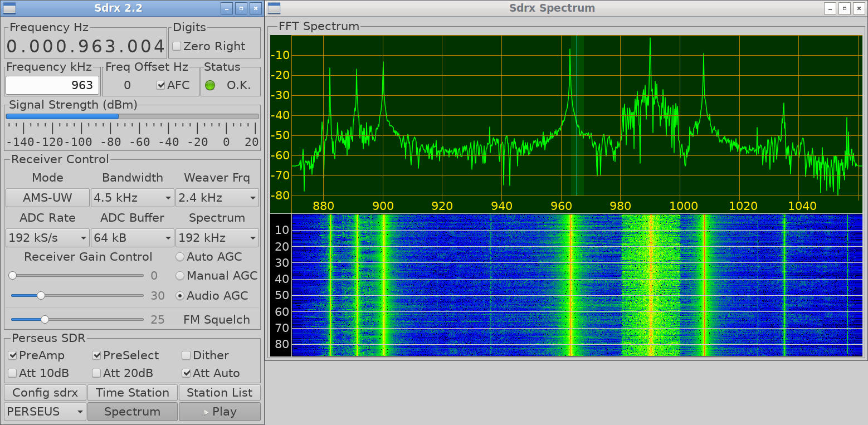Open the Sdrx 2.2 window menu icon
Viewport: 868px width, 425px height.
click(9, 8)
